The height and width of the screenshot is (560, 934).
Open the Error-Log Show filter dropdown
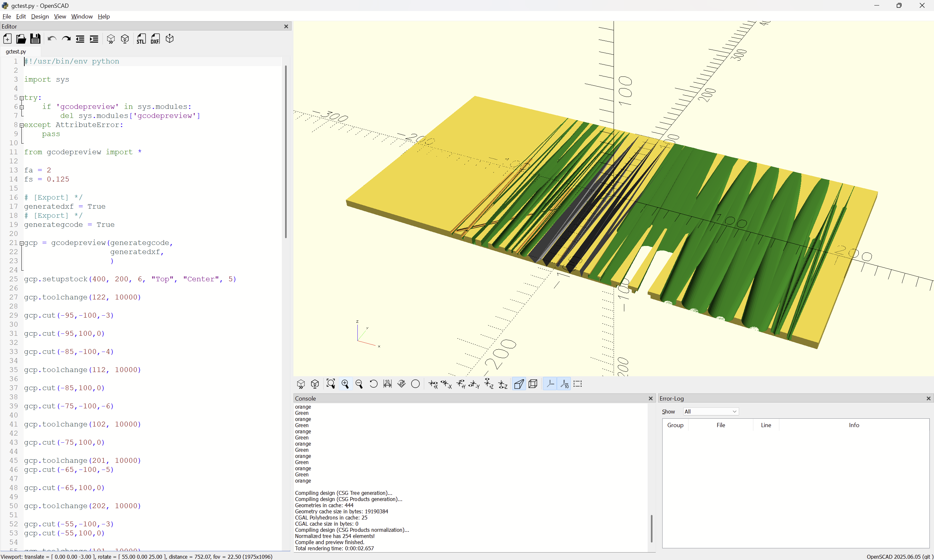coord(711,411)
